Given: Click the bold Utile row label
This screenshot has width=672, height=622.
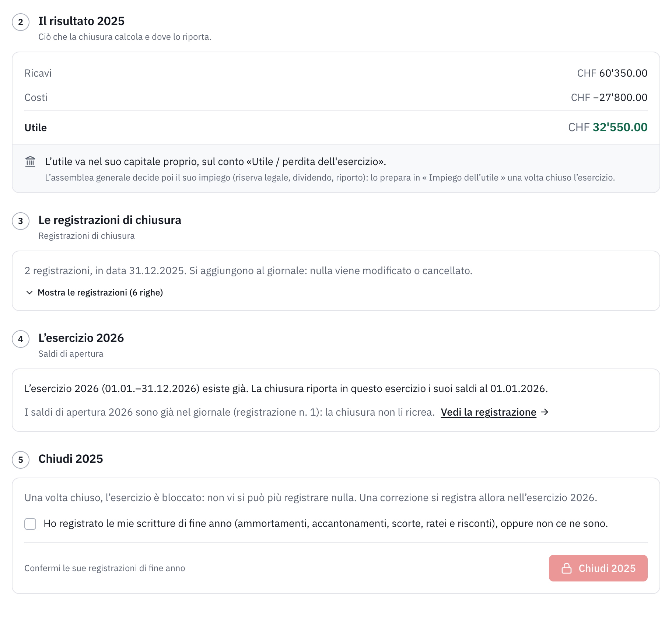Looking at the screenshot, I should click(35, 128).
